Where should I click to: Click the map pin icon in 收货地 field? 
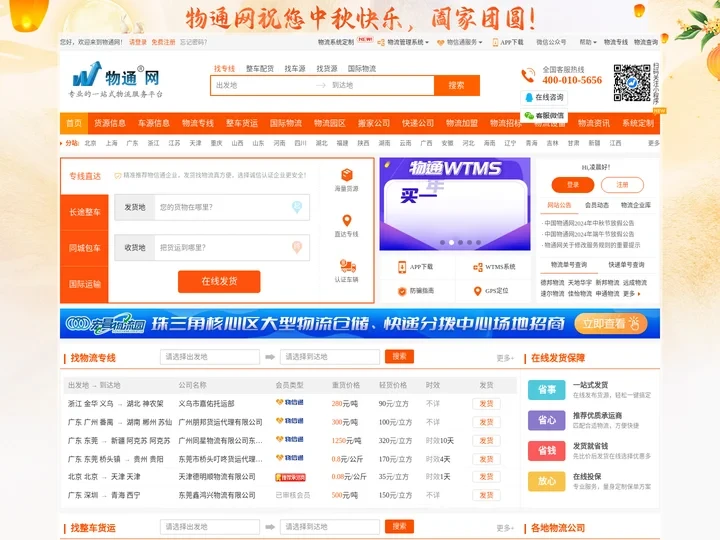(297, 248)
